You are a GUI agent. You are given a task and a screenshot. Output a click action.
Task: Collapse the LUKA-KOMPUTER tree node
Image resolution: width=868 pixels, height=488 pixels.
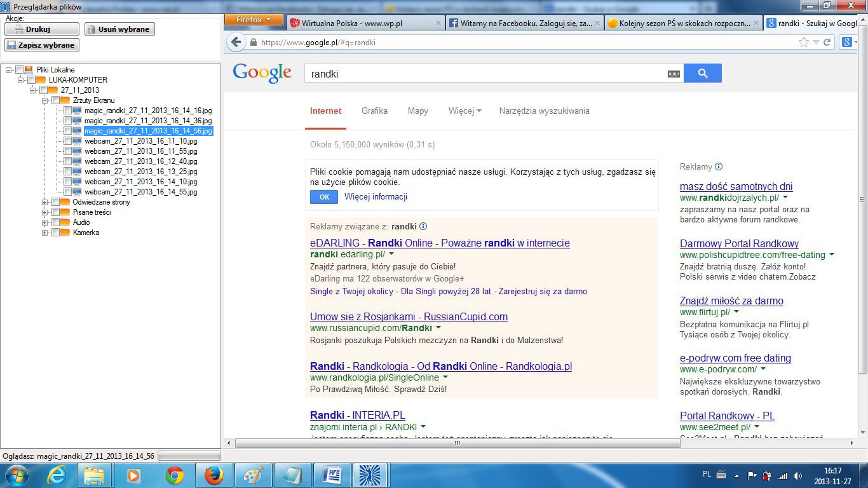(x=21, y=80)
